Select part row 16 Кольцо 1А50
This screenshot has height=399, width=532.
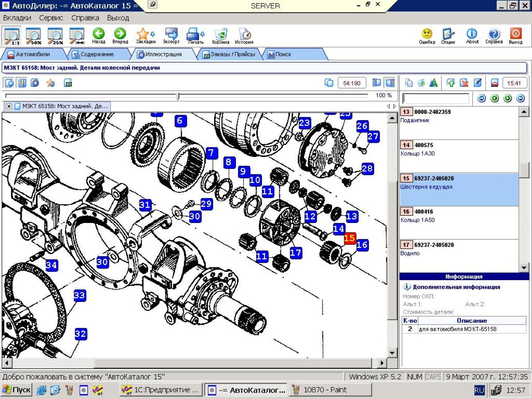point(459,223)
